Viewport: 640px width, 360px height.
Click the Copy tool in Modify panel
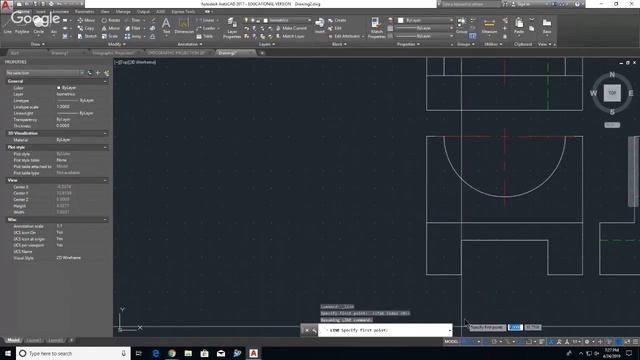point(86,28)
